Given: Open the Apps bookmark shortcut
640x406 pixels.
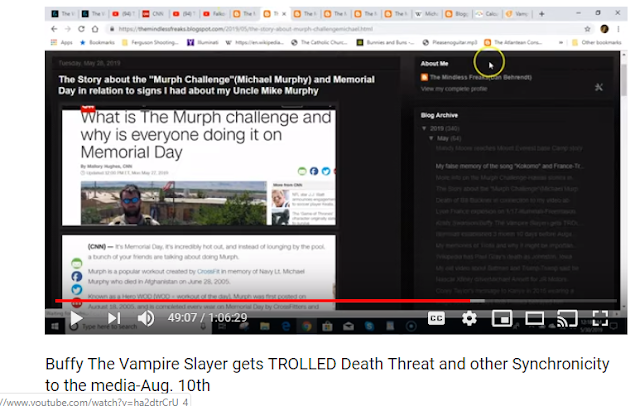Looking at the screenshot, I should (x=62, y=42).
